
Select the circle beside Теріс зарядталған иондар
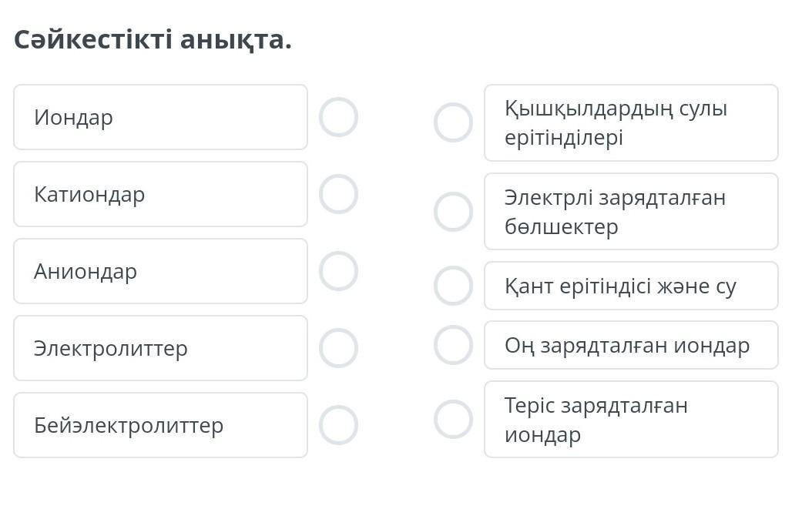[453, 420]
